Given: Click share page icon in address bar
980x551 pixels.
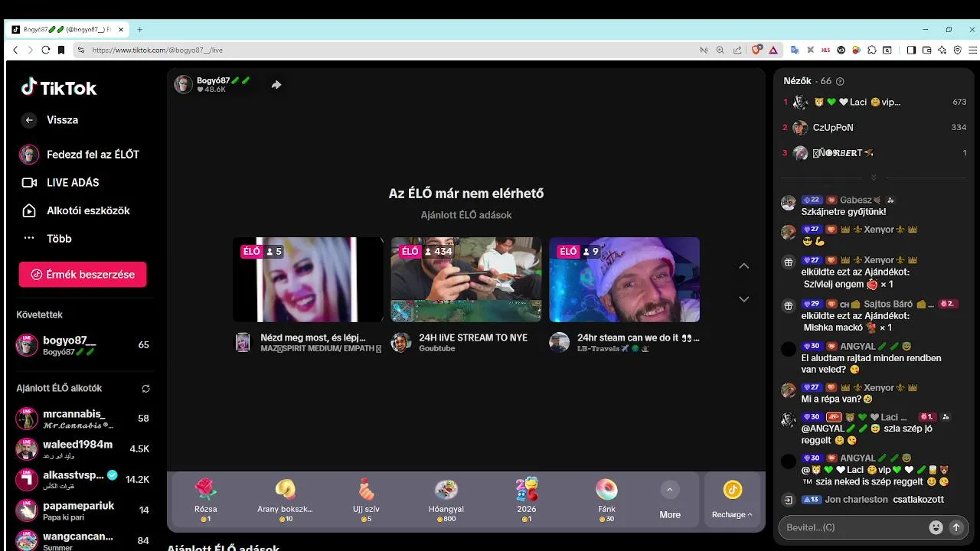Looking at the screenshot, I should click(x=737, y=50).
